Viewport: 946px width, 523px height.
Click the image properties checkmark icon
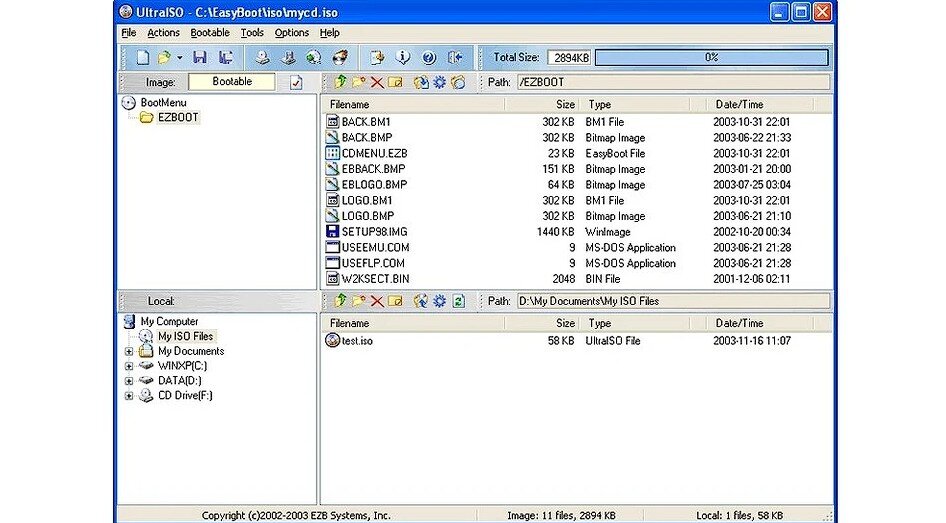[x=296, y=83]
